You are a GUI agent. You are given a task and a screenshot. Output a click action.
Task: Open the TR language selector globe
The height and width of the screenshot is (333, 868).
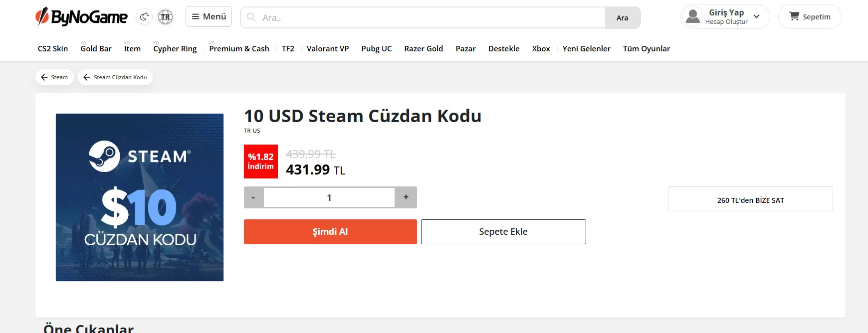coord(165,17)
